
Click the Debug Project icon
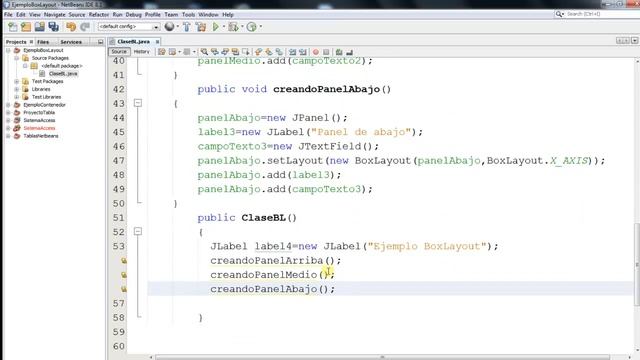click(233, 27)
